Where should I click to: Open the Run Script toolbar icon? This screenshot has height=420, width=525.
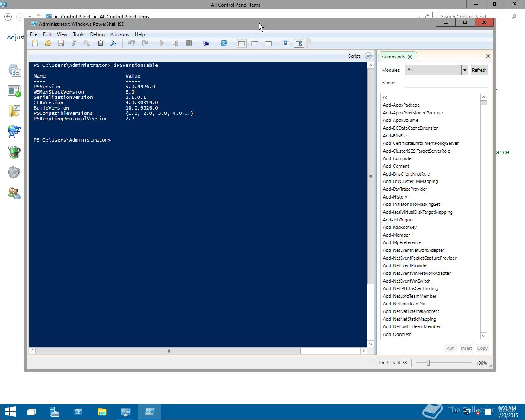[162, 43]
